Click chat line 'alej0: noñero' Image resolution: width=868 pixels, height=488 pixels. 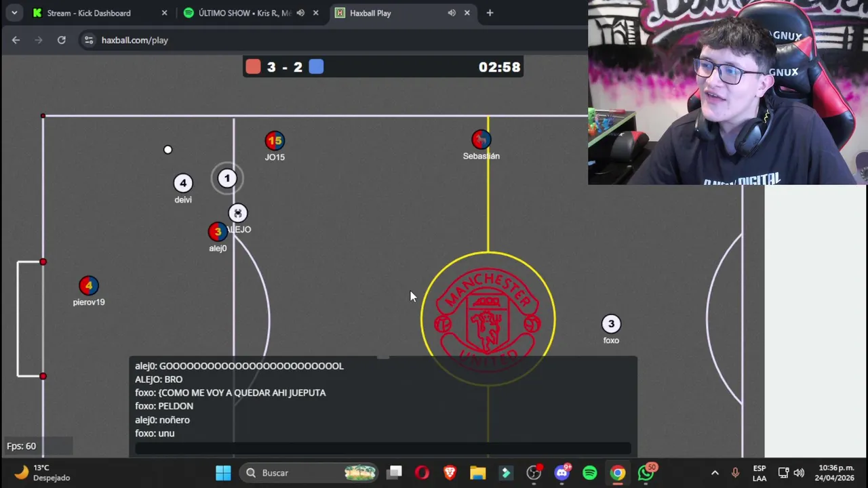162,420
